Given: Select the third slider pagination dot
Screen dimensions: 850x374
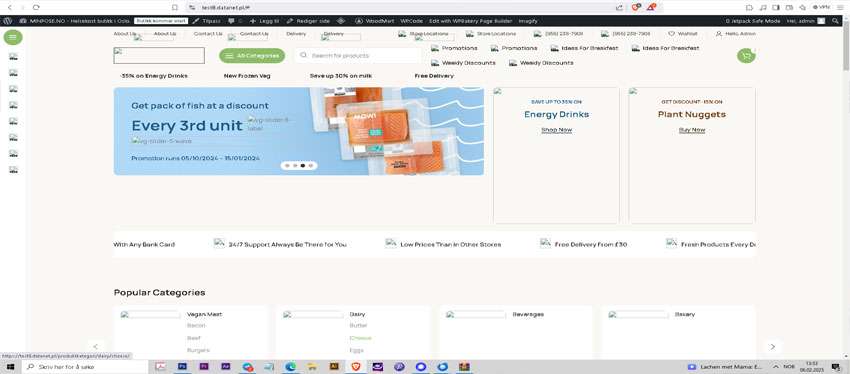Looking at the screenshot, I should (x=302, y=166).
